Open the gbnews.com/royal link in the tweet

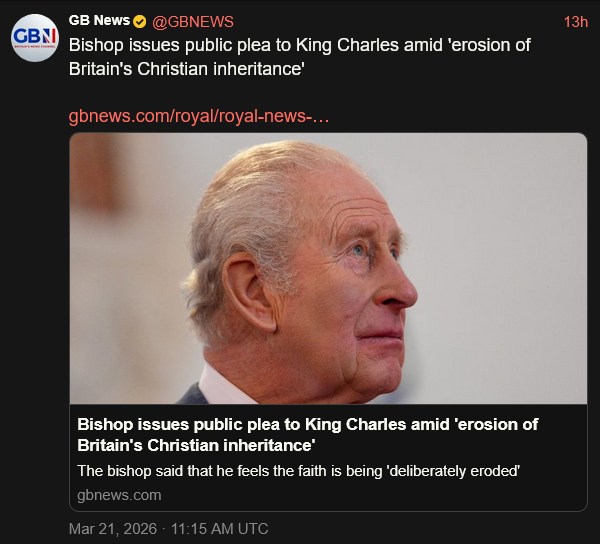pyautogui.click(x=199, y=116)
